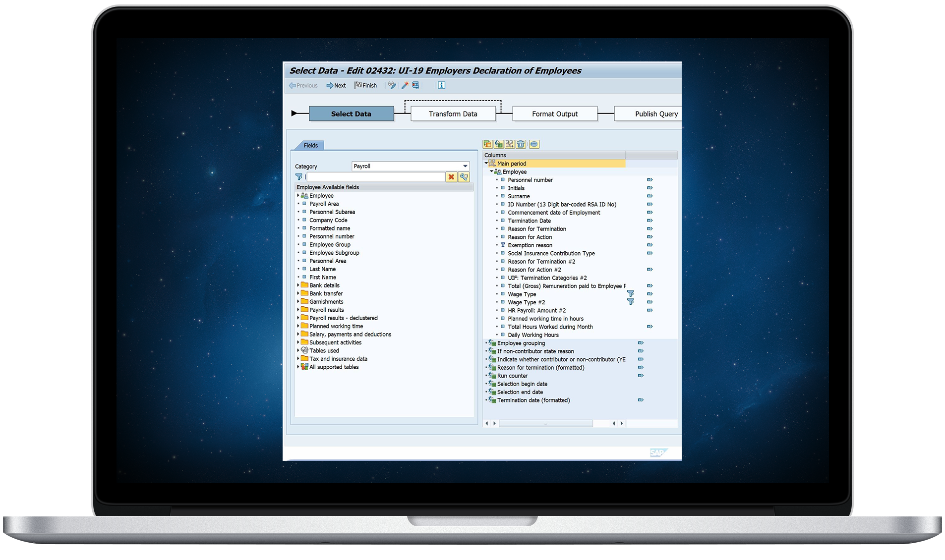
Task: Expand the Planned working time folder
Action: pyautogui.click(x=298, y=326)
